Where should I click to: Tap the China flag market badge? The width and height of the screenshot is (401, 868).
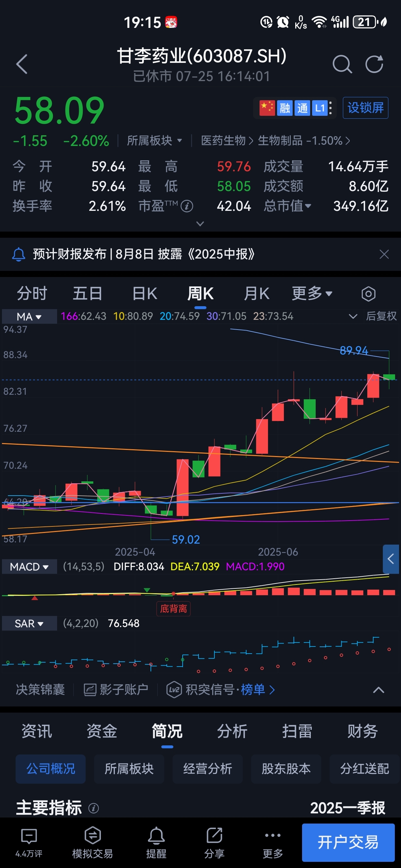[267, 108]
